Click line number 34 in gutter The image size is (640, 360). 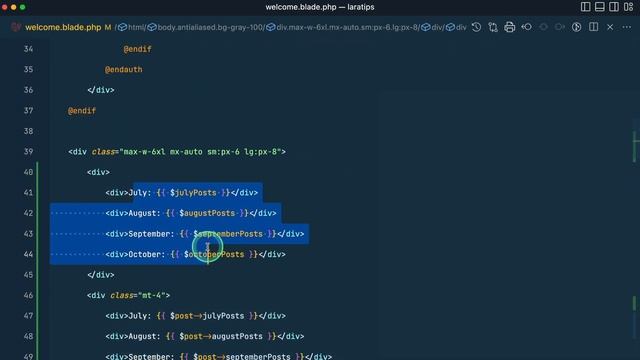[x=28, y=49]
